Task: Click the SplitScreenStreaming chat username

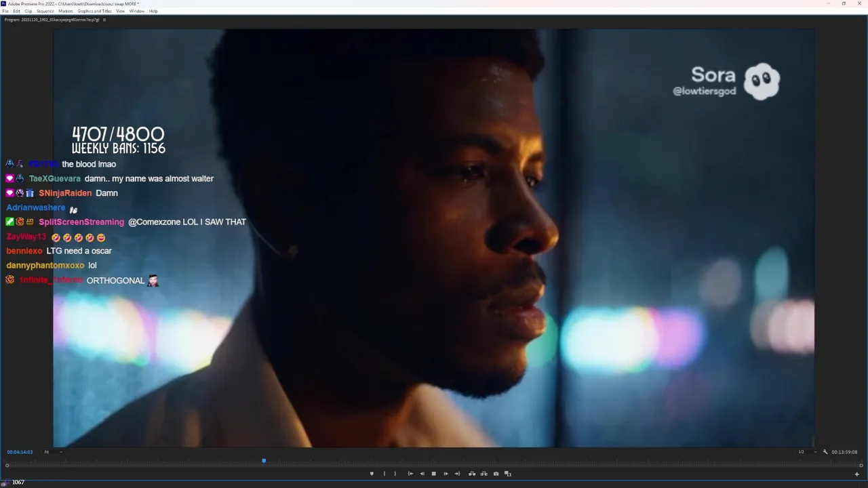Action: click(x=81, y=222)
